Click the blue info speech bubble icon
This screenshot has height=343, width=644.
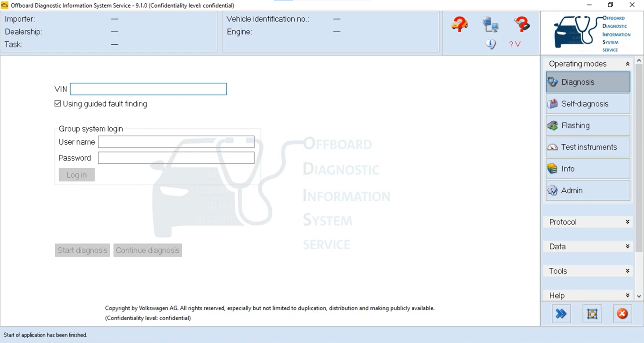pyautogui.click(x=490, y=44)
